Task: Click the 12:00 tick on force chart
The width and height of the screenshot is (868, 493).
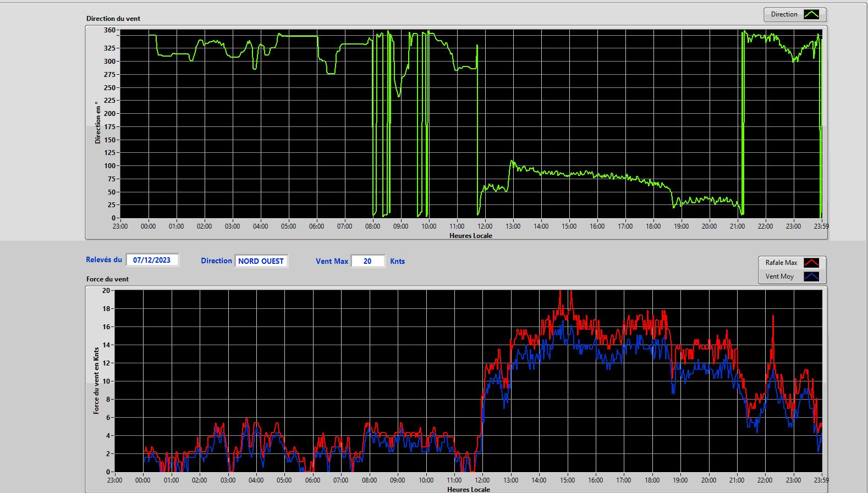Action: coord(482,480)
